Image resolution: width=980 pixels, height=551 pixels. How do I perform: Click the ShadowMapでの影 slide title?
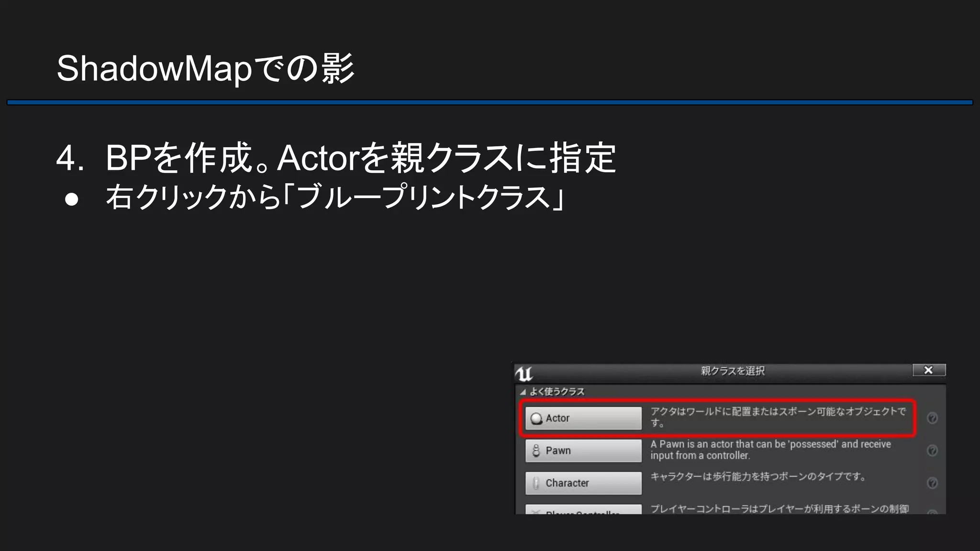pyautogui.click(x=206, y=68)
